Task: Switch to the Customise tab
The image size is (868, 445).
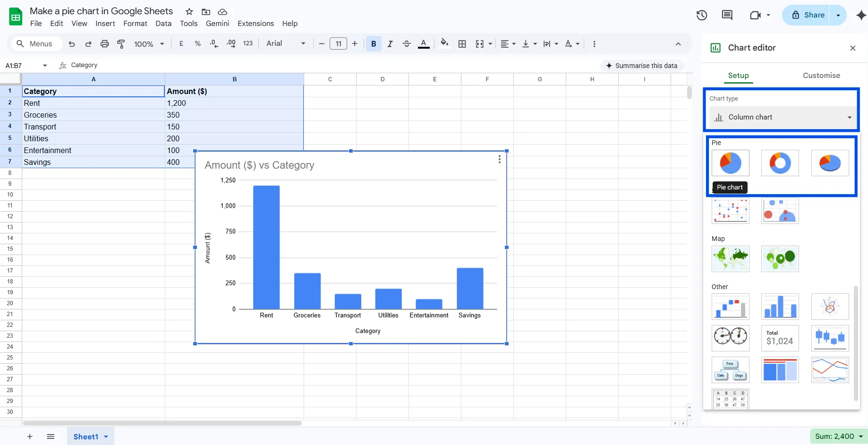Action: [x=821, y=76]
